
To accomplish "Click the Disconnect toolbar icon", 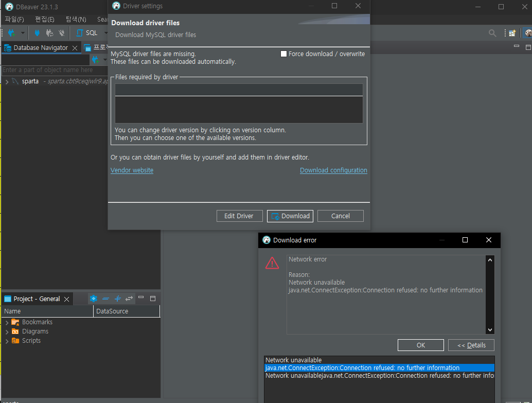I will pos(62,33).
